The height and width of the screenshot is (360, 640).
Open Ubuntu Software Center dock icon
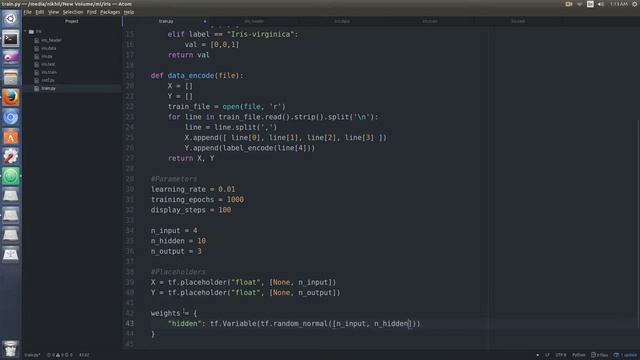11,137
